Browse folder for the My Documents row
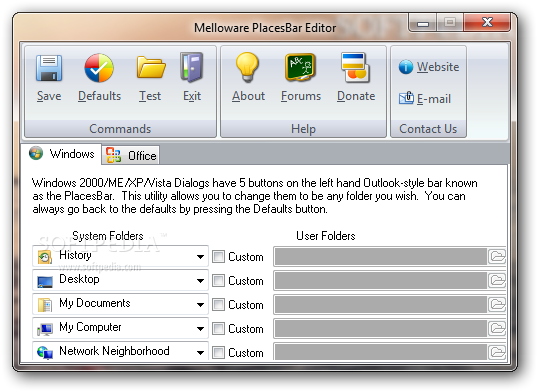 pos(497,304)
